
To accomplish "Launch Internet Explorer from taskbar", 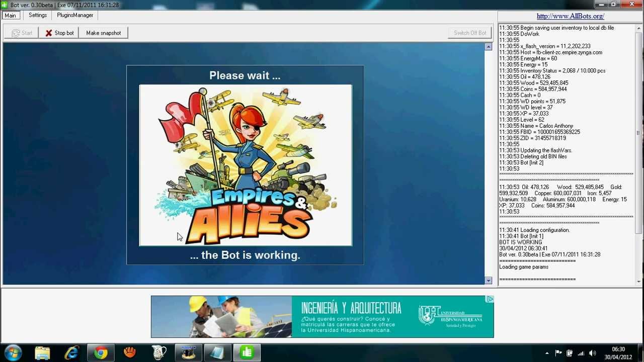I will 71,352.
